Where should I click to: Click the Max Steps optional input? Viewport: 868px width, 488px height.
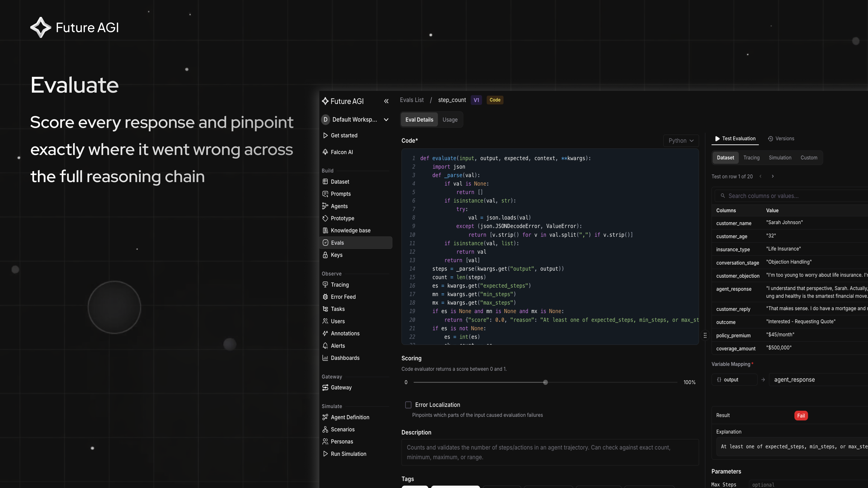pyautogui.click(x=809, y=485)
